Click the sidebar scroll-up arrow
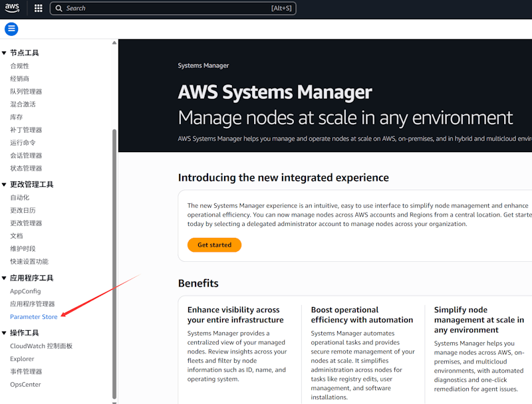This screenshot has height=404, width=532. click(114, 43)
